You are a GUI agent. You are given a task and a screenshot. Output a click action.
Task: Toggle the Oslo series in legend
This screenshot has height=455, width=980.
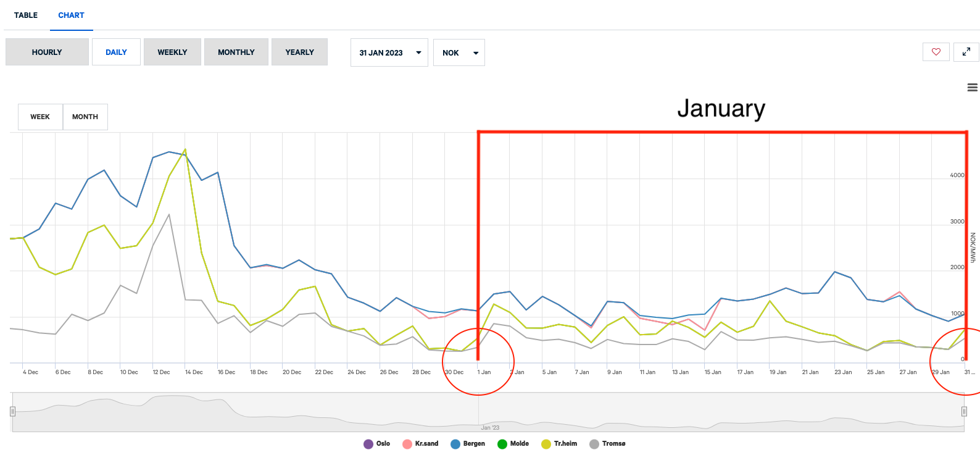pos(377,444)
